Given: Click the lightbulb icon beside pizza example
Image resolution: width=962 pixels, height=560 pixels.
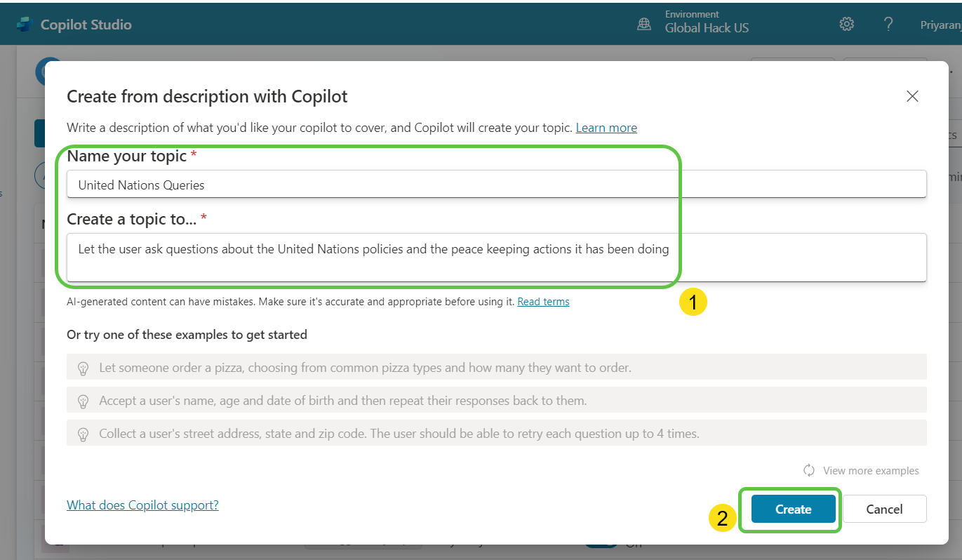Looking at the screenshot, I should tap(83, 368).
